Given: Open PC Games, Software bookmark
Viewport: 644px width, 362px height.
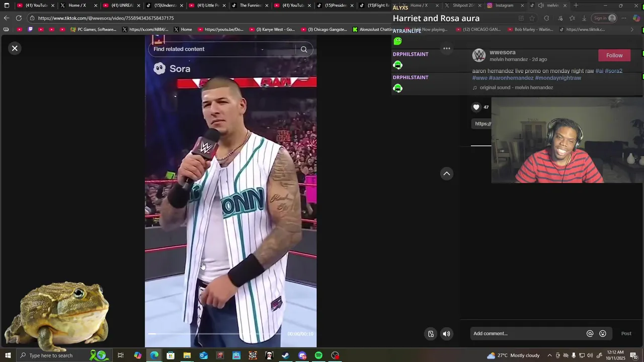Looking at the screenshot, I should tap(93, 30).
